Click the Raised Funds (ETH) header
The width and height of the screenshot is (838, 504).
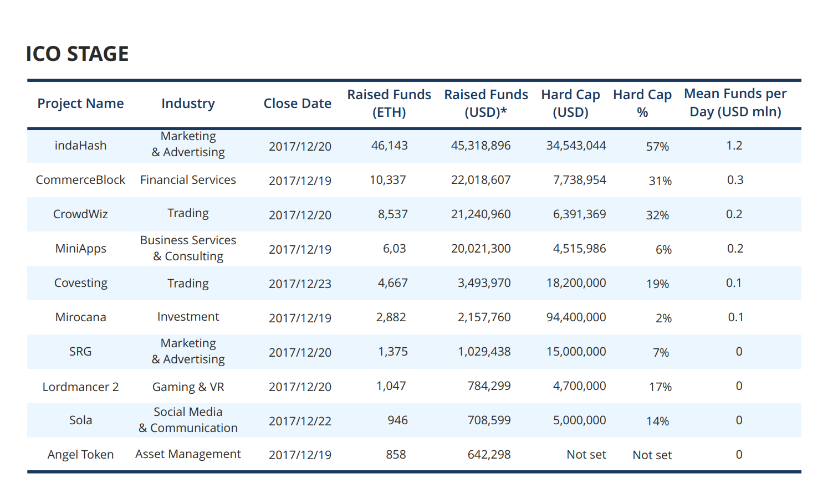click(x=389, y=104)
